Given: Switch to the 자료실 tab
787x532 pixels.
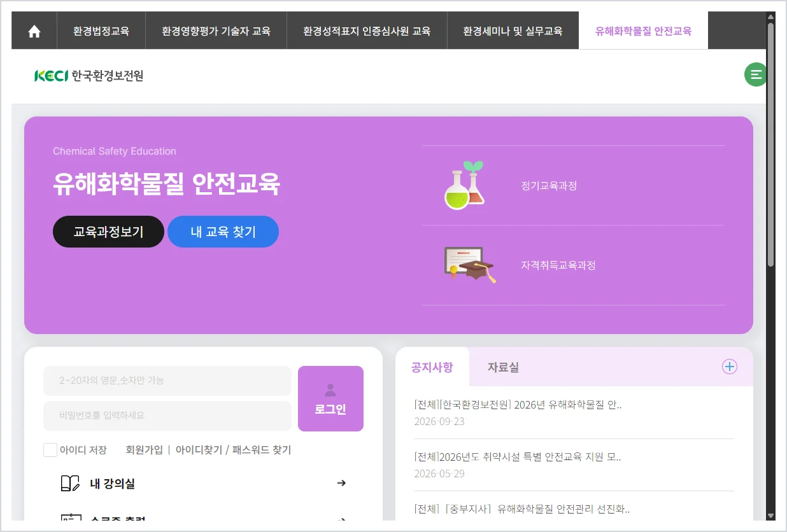Looking at the screenshot, I should 503,367.
